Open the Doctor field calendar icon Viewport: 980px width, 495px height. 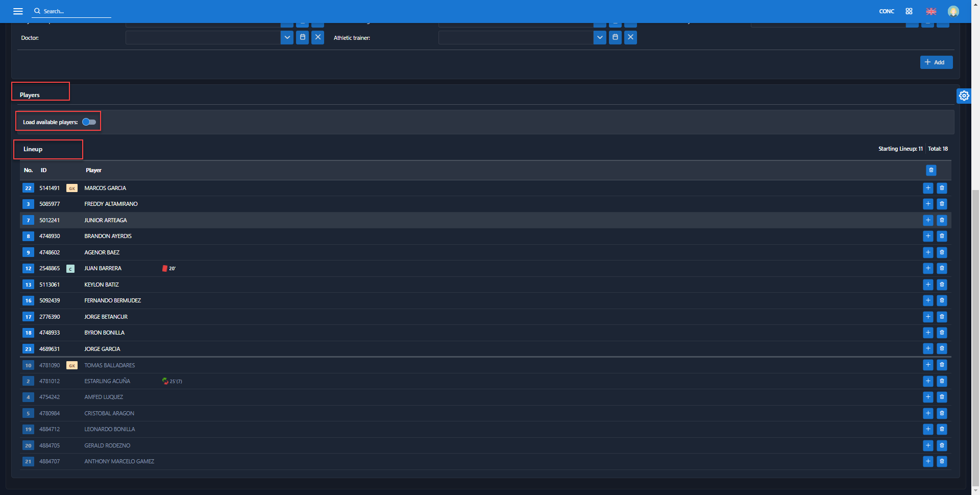point(302,37)
